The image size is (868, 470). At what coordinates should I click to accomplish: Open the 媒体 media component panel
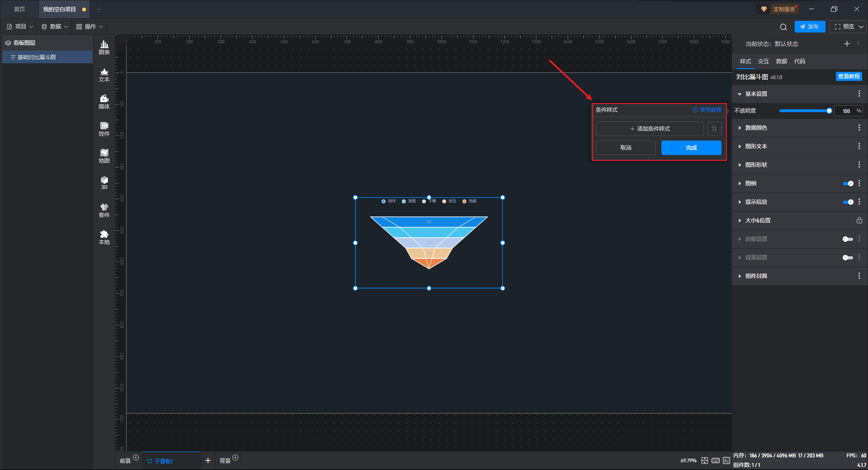tap(104, 102)
